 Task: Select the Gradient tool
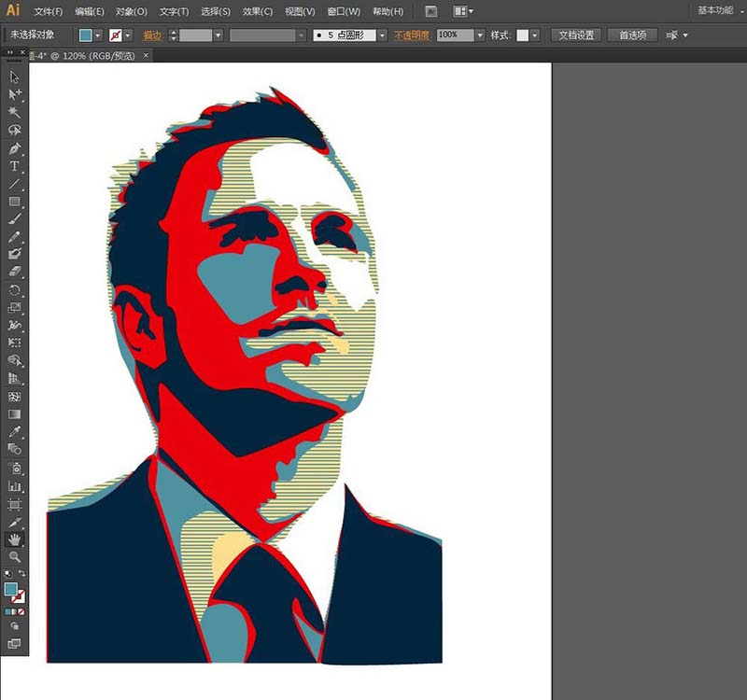(x=14, y=414)
